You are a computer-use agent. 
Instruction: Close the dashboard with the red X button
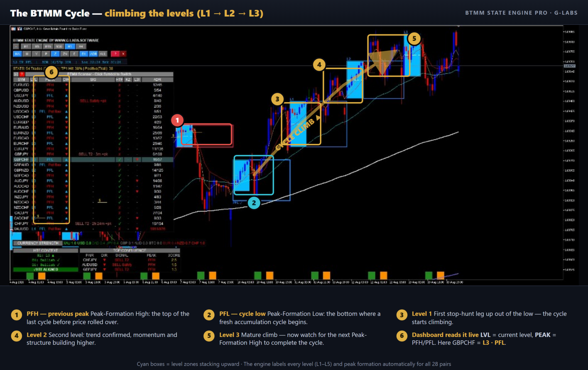coord(123,54)
